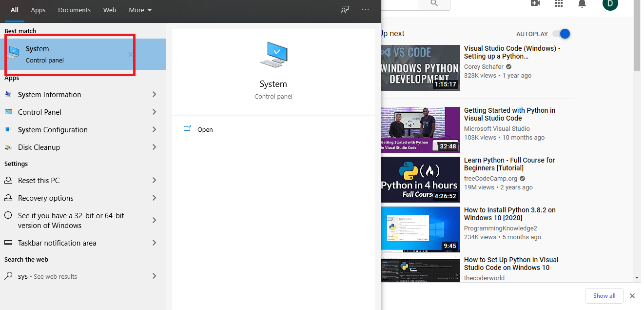Image resolution: width=644 pixels, height=310 pixels.
Task: Click the sys - See web results text
Action: click(x=47, y=276)
